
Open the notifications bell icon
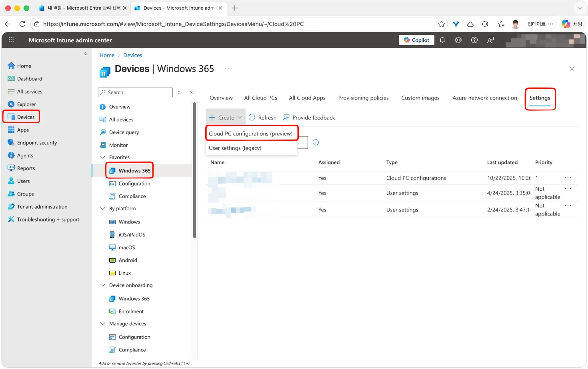(x=442, y=40)
